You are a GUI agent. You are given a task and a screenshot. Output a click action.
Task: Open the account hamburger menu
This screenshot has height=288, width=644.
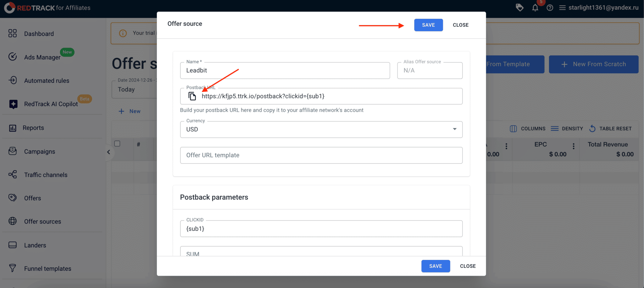[562, 8]
